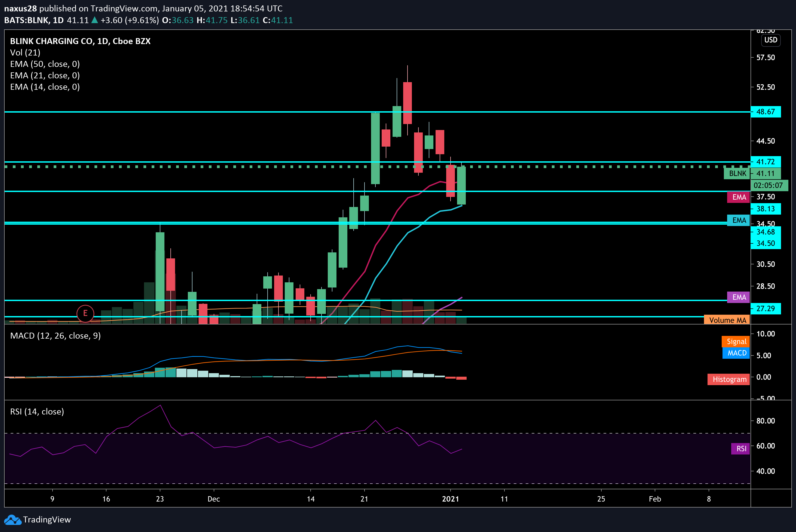Click the 48.67 horizontal cyan line

(377, 112)
